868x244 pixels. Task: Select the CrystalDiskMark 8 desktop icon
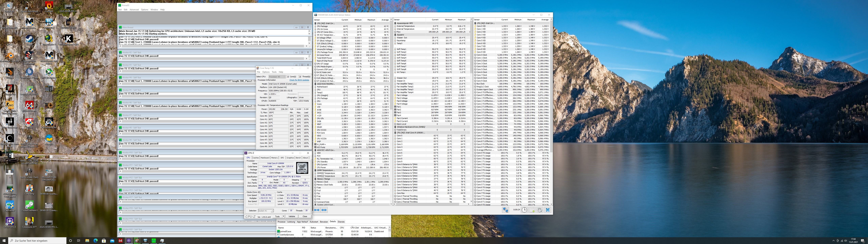(x=29, y=206)
